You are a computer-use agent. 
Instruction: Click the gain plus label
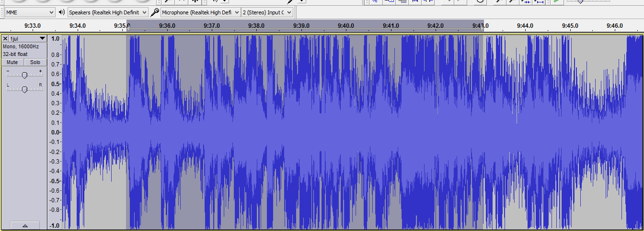coord(41,71)
